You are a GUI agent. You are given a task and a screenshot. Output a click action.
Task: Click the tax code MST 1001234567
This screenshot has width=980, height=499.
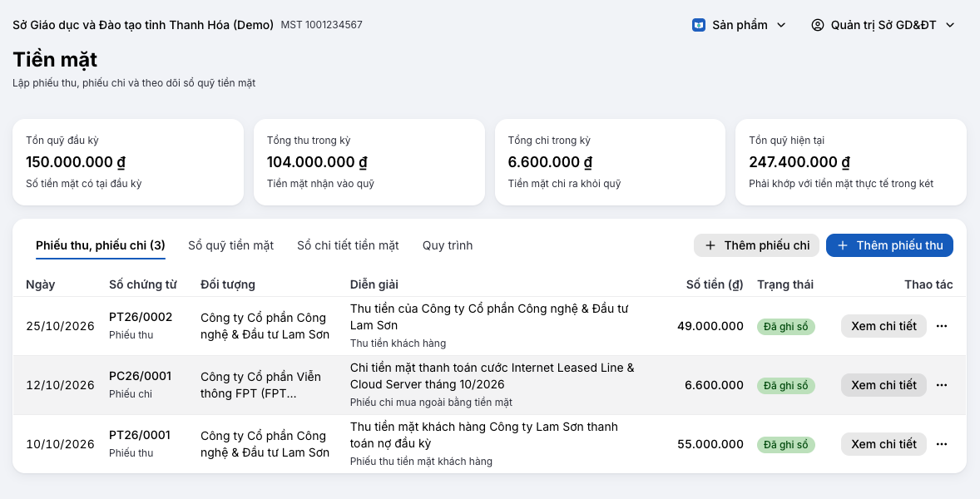click(321, 25)
